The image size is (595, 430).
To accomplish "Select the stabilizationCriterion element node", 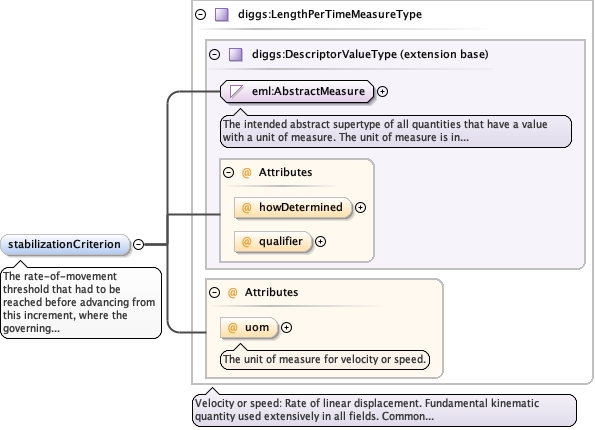I will 65,244.
